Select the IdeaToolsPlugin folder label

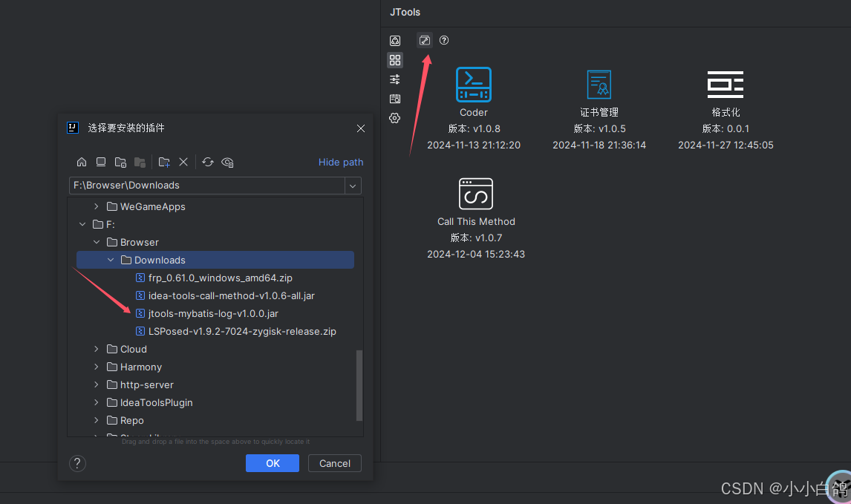click(x=156, y=402)
